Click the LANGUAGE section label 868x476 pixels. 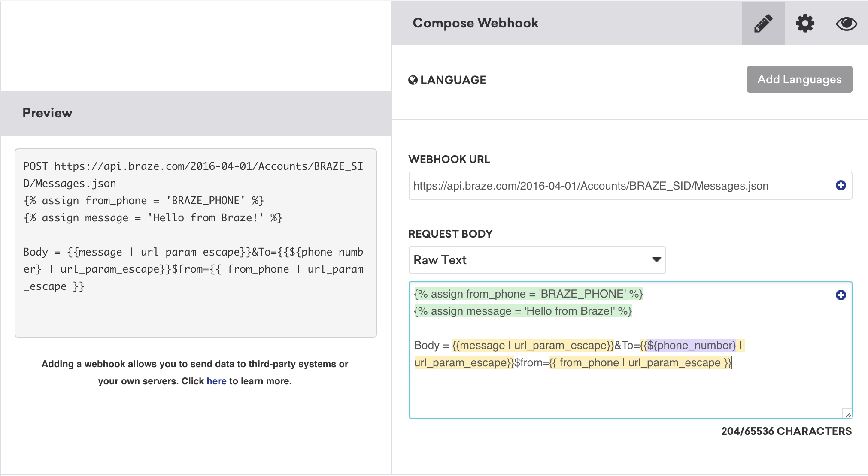click(x=453, y=80)
